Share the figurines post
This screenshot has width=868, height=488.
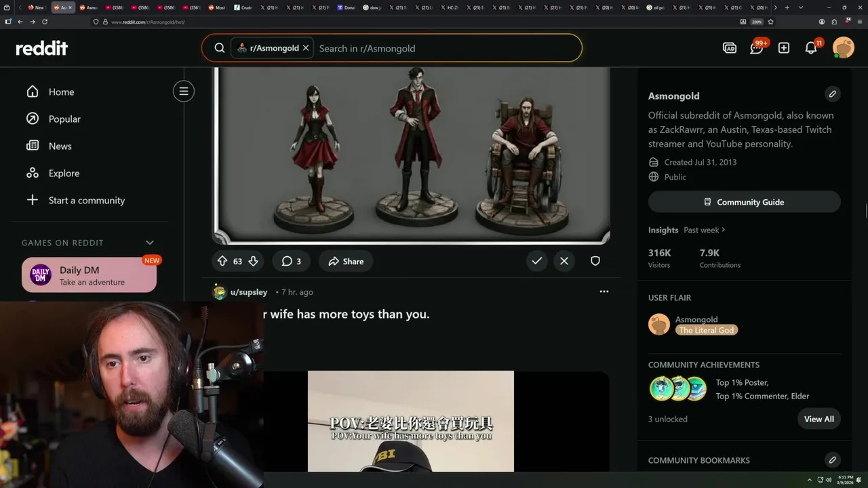pyautogui.click(x=346, y=261)
